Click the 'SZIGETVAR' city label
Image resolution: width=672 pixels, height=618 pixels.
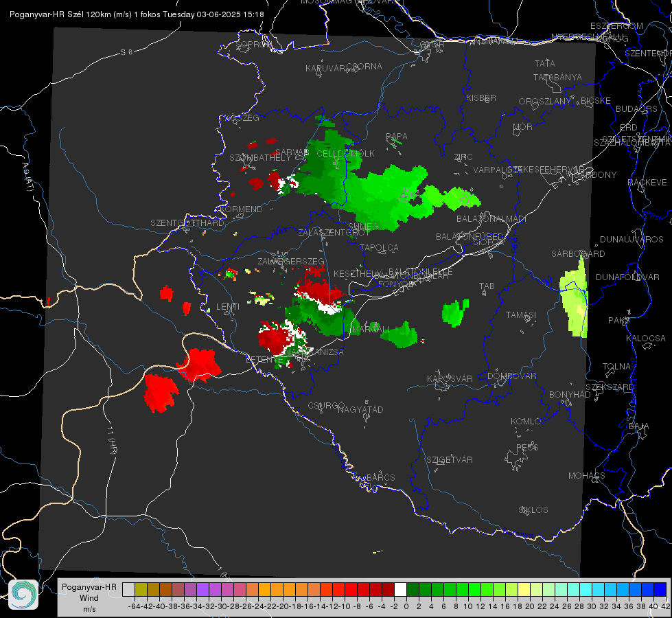click(450, 460)
